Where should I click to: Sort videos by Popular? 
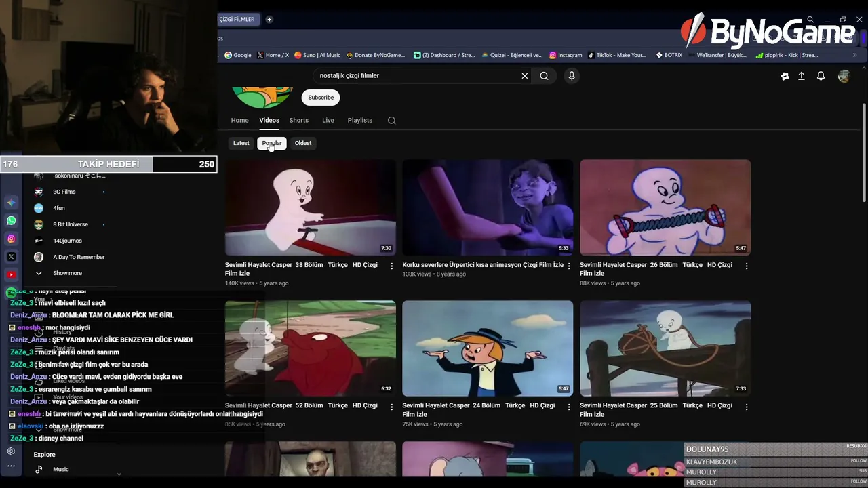pos(272,143)
